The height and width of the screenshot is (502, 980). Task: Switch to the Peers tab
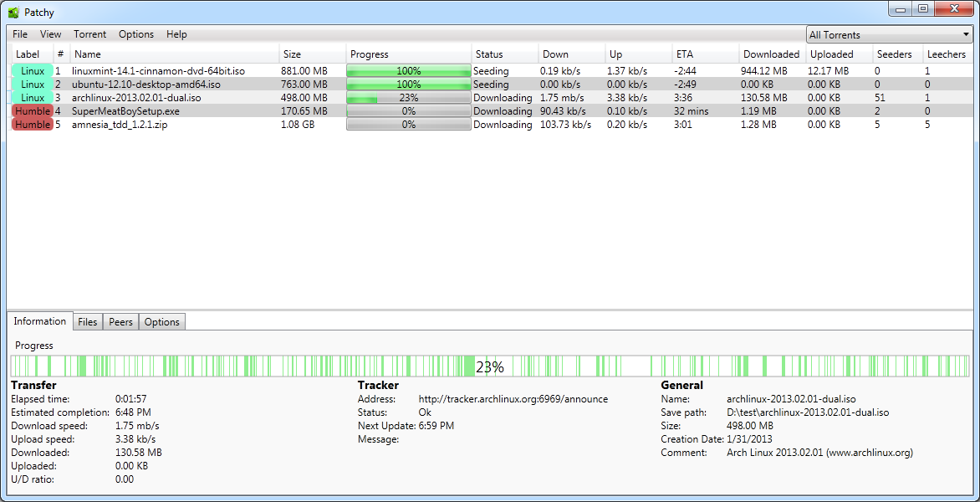pyautogui.click(x=120, y=322)
